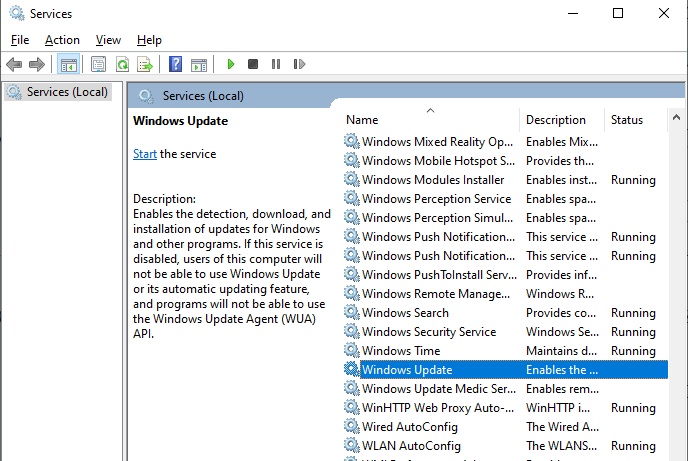The image size is (688, 461).
Task: Select the Windows Perception Service row
Action: click(505, 199)
